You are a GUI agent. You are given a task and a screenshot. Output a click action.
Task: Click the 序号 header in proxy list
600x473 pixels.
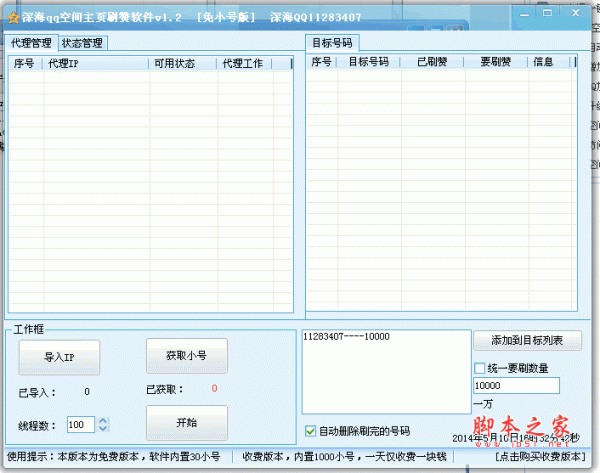point(25,63)
